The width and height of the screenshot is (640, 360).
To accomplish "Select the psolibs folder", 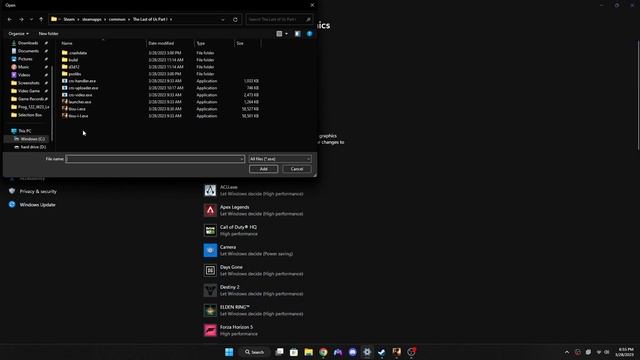I will coord(75,74).
